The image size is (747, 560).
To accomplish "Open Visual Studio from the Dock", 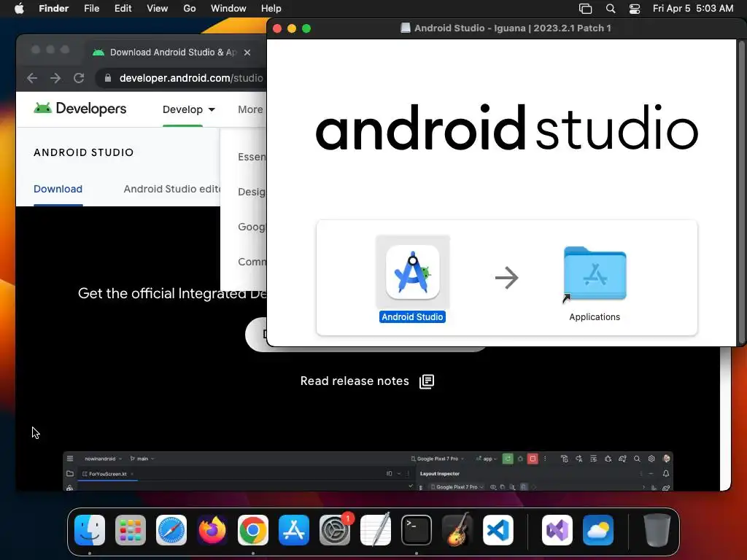I will tap(557, 530).
